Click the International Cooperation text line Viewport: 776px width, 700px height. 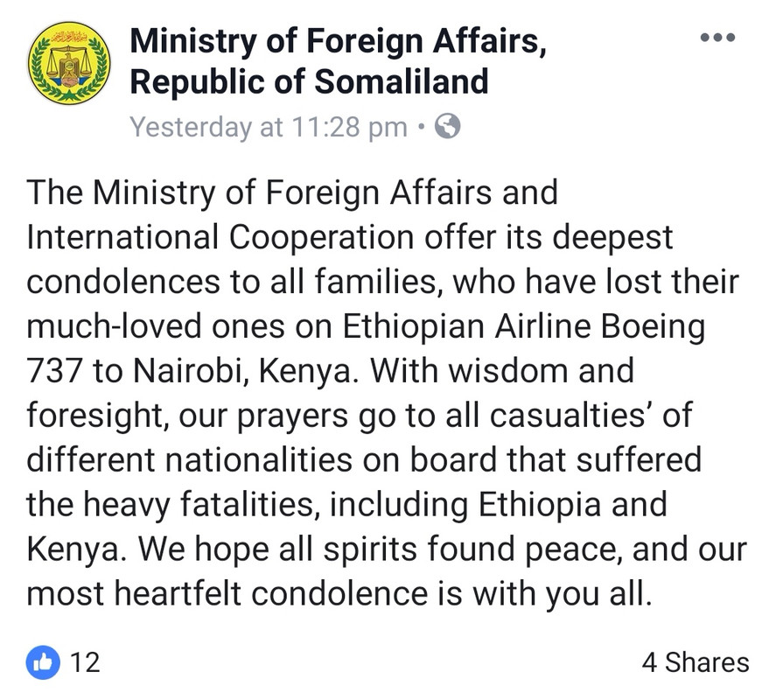click(x=349, y=237)
